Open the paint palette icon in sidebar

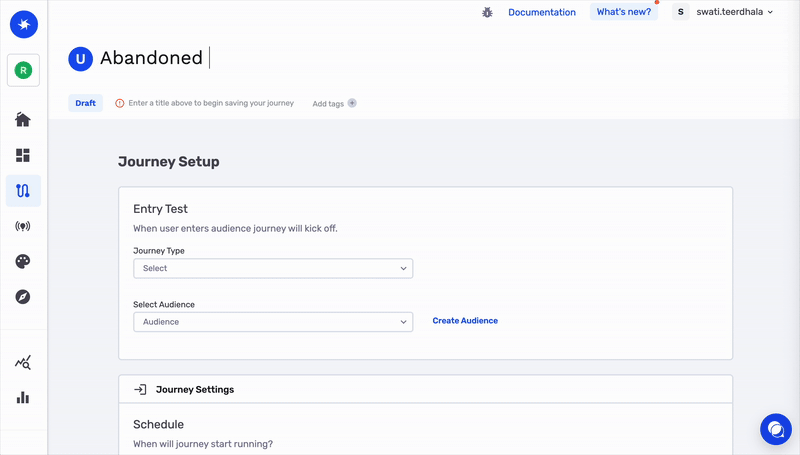click(23, 261)
